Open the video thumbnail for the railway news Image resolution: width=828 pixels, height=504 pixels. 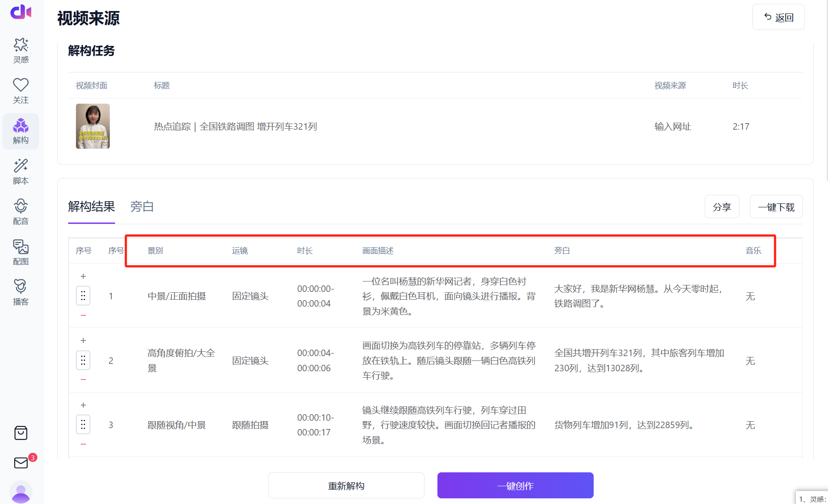[92, 126]
